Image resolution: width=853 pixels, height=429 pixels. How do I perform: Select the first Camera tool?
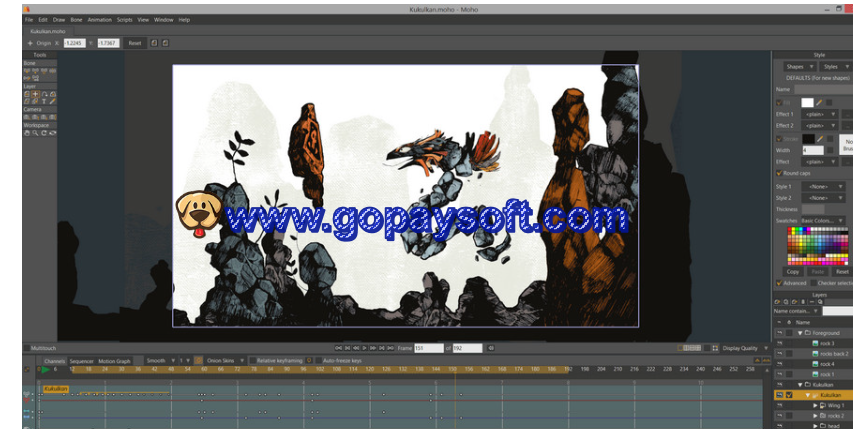pyautogui.click(x=27, y=117)
